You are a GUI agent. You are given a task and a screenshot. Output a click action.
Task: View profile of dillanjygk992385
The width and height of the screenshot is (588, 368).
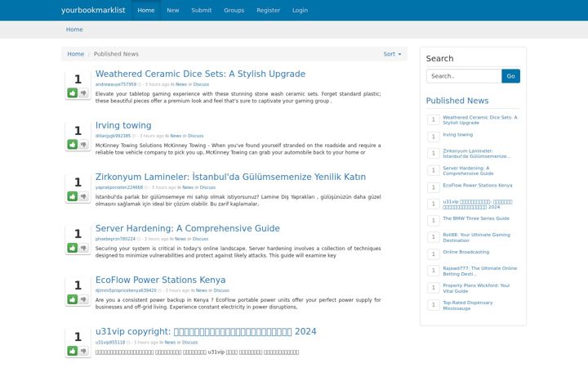113,136
